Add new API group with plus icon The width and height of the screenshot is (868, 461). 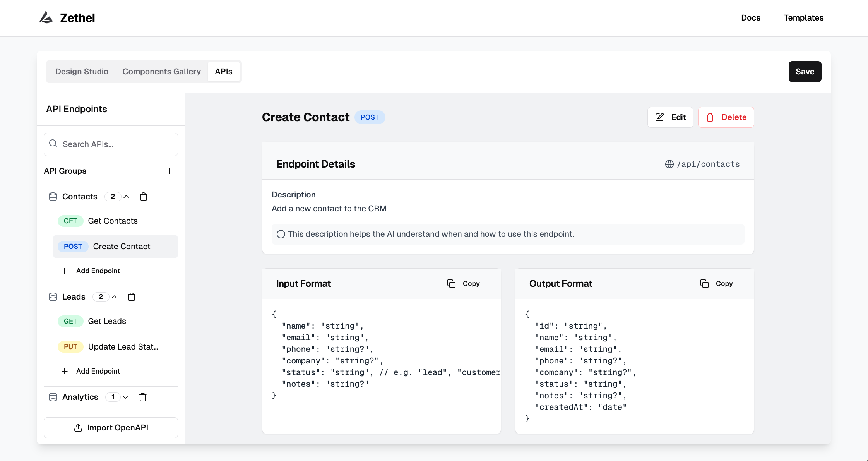coord(170,171)
